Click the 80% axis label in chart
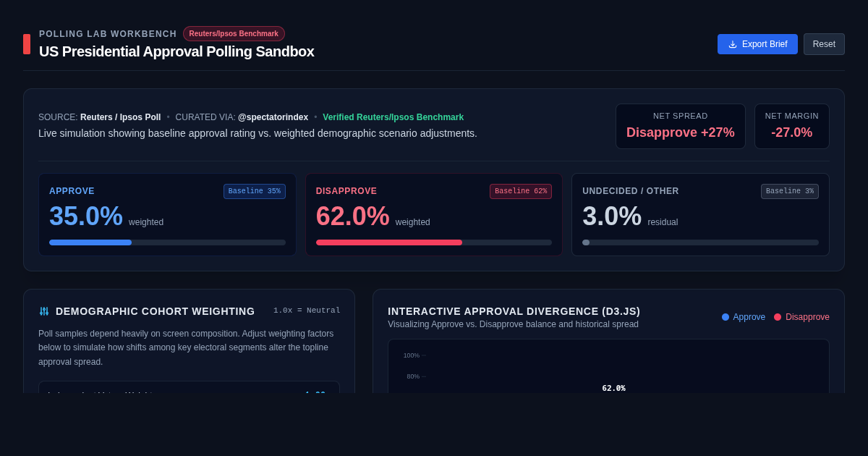The image size is (868, 456). point(413,376)
